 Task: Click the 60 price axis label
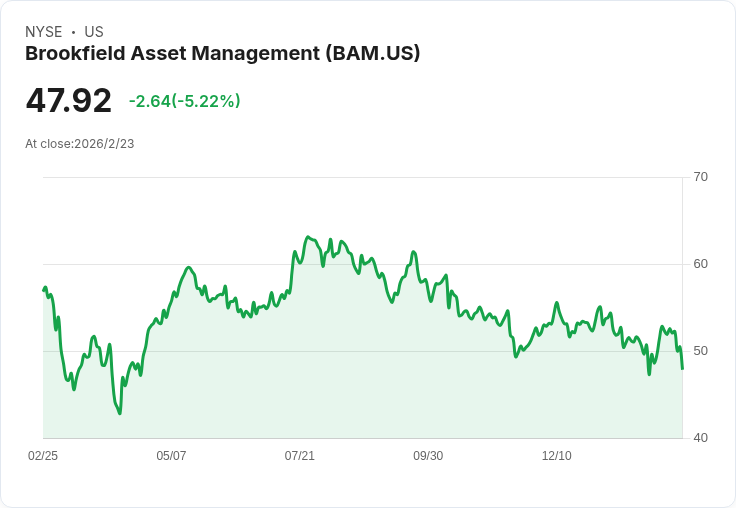tap(700, 264)
